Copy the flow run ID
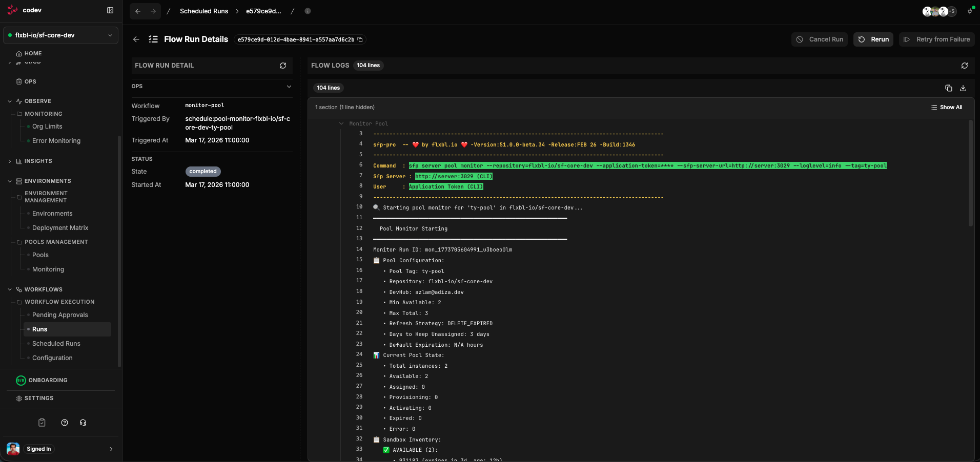This screenshot has width=980, height=462. pos(360,40)
